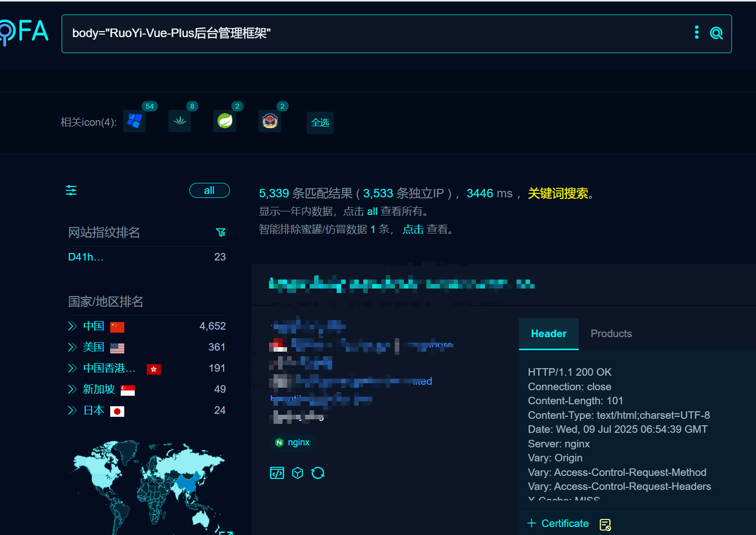Click the Singapore flag icon
This screenshot has width=756, height=535.
[x=128, y=390]
